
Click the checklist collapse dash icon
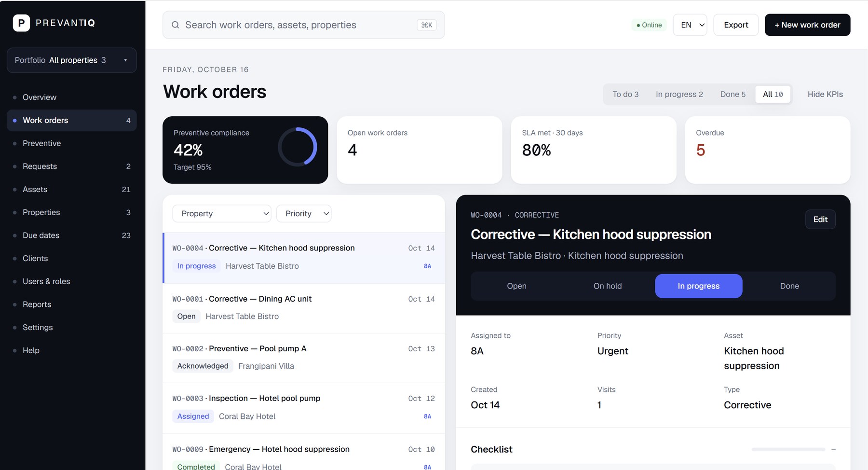[x=833, y=449]
